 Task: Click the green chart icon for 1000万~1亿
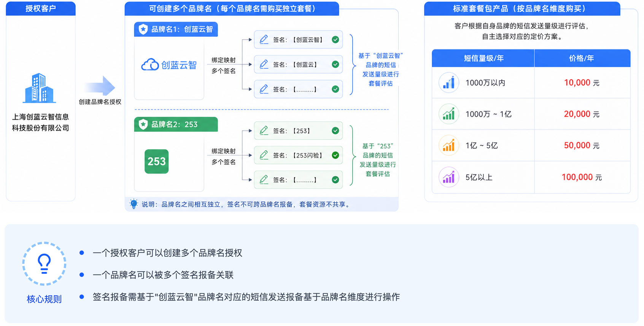point(449,114)
